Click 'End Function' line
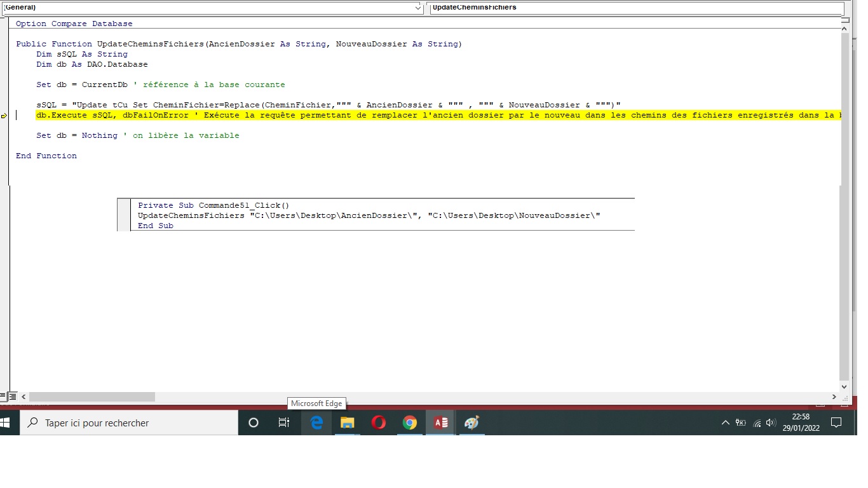 [46, 156]
